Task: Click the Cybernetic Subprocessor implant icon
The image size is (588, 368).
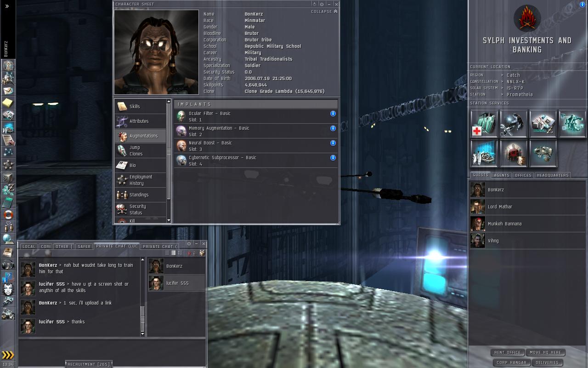Action: point(181,161)
